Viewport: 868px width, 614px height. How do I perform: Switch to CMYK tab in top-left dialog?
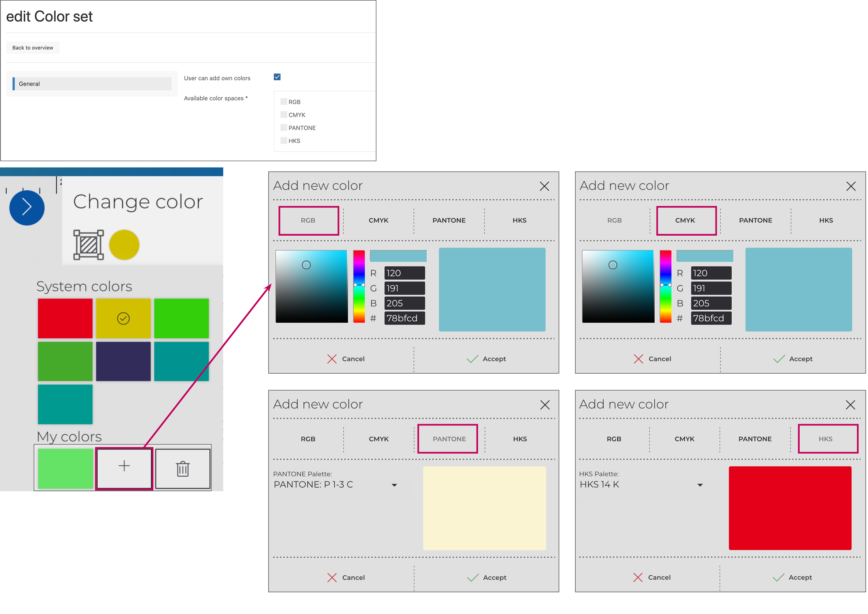[x=378, y=220]
